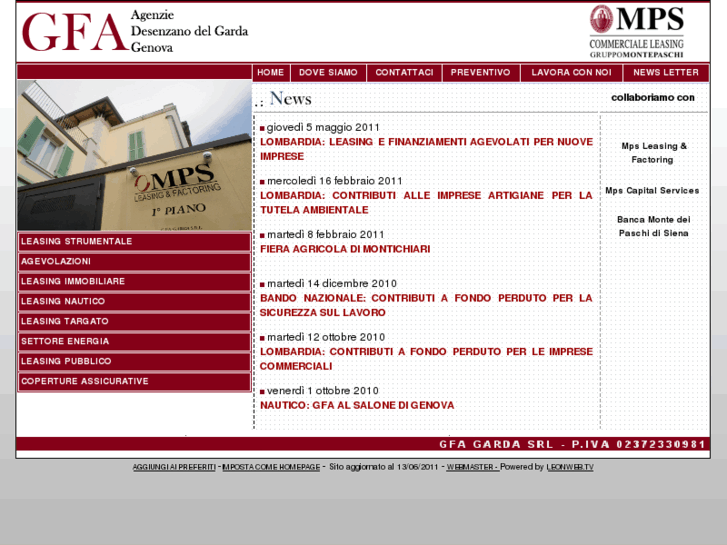Viewport: 727px width, 545px height.
Task: Click Agenzie Desenzano del Garda Genova text
Action: click(x=189, y=31)
